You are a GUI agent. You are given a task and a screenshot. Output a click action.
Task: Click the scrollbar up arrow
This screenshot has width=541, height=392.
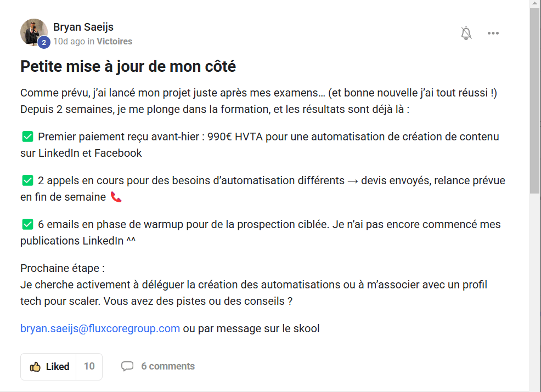534,4
